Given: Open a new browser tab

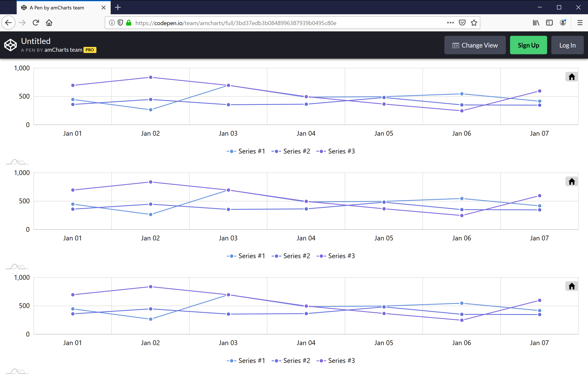Looking at the screenshot, I should tap(118, 7).
